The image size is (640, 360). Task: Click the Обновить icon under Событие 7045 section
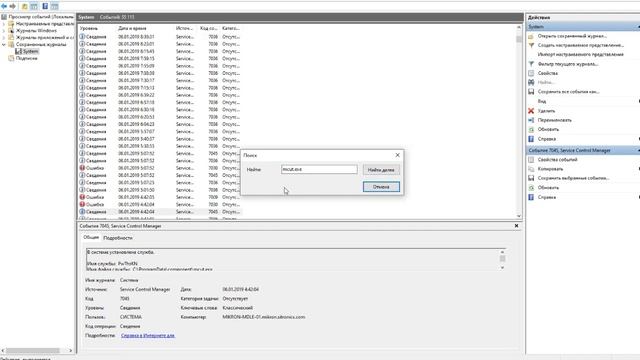pyautogui.click(x=531, y=188)
